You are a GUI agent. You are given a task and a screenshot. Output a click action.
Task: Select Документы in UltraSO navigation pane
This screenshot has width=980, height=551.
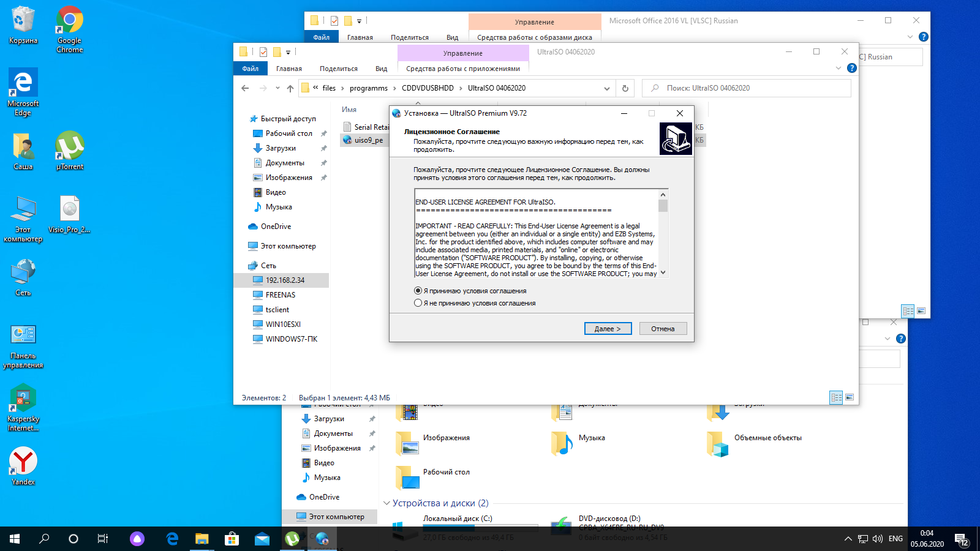coord(285,163)
